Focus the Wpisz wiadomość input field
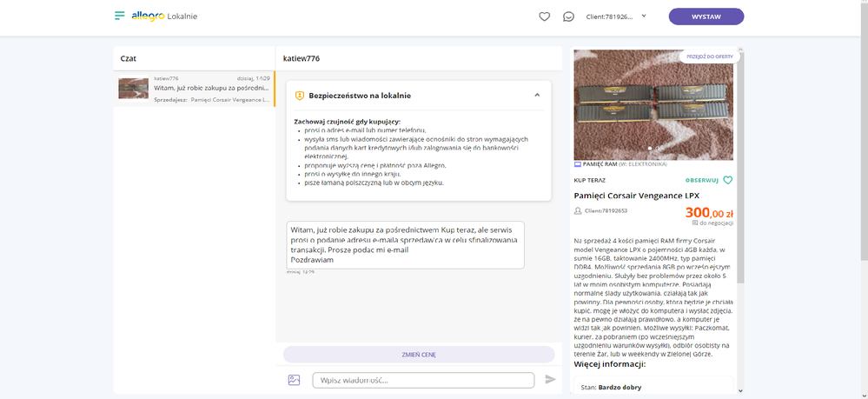Screen dimensions: 868x399 point(423,380)
